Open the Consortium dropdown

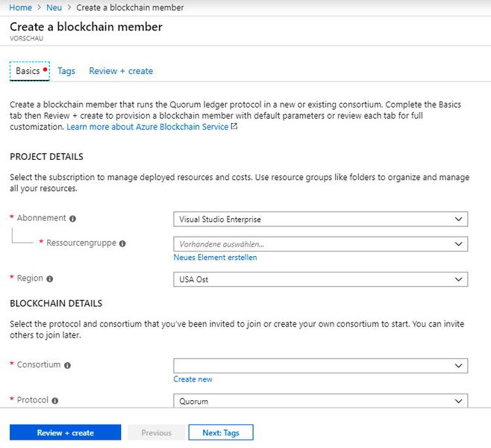[320, 366]
